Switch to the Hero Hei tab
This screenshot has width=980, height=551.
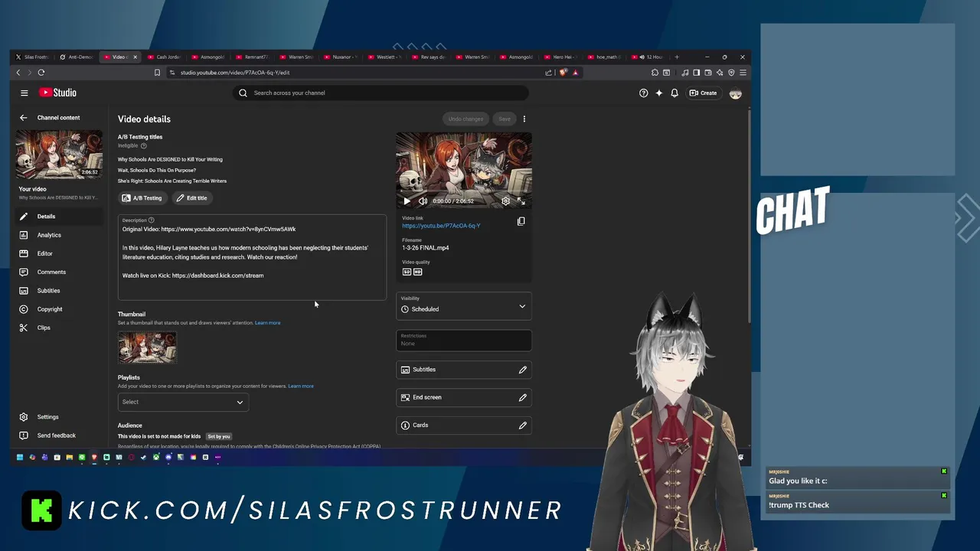[x=561, y=57]
